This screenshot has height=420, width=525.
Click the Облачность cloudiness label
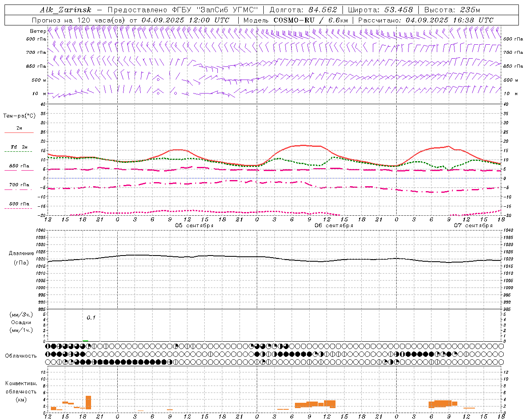21,356
